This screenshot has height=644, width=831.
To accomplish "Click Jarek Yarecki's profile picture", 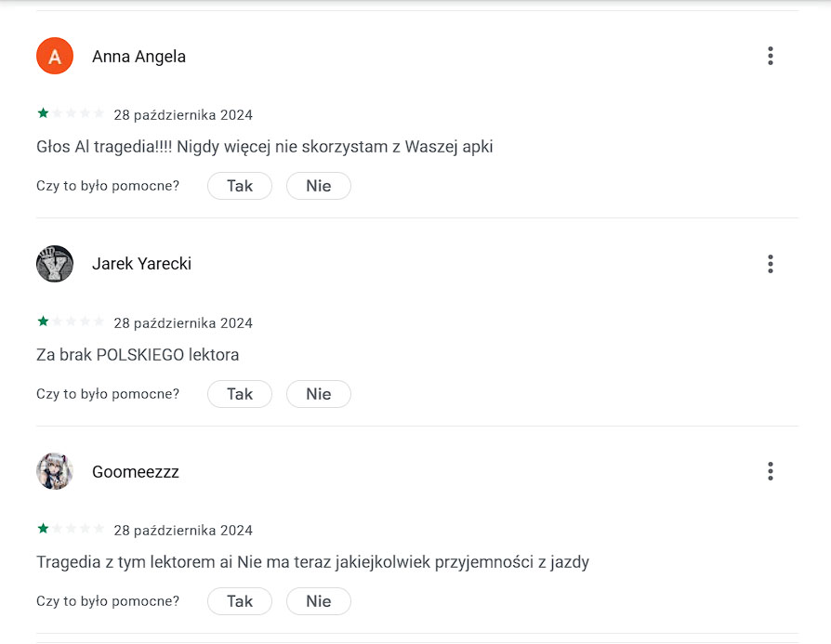I will [55, 263].
